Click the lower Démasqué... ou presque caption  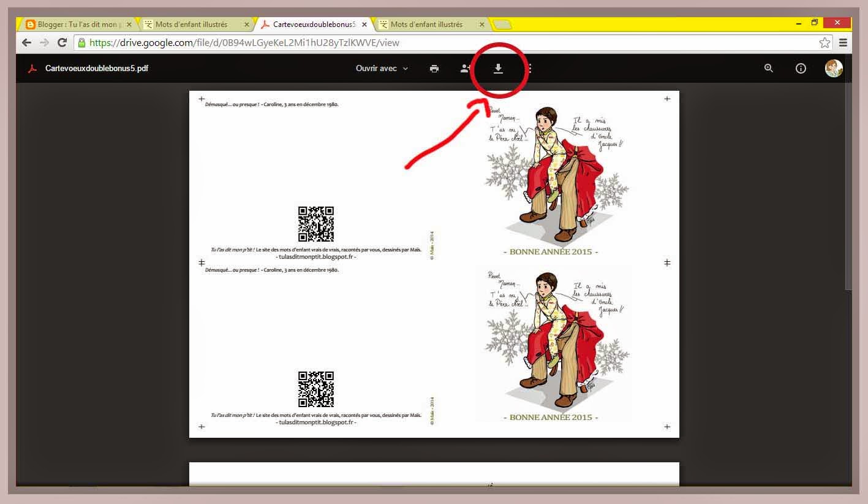[272, 270]
